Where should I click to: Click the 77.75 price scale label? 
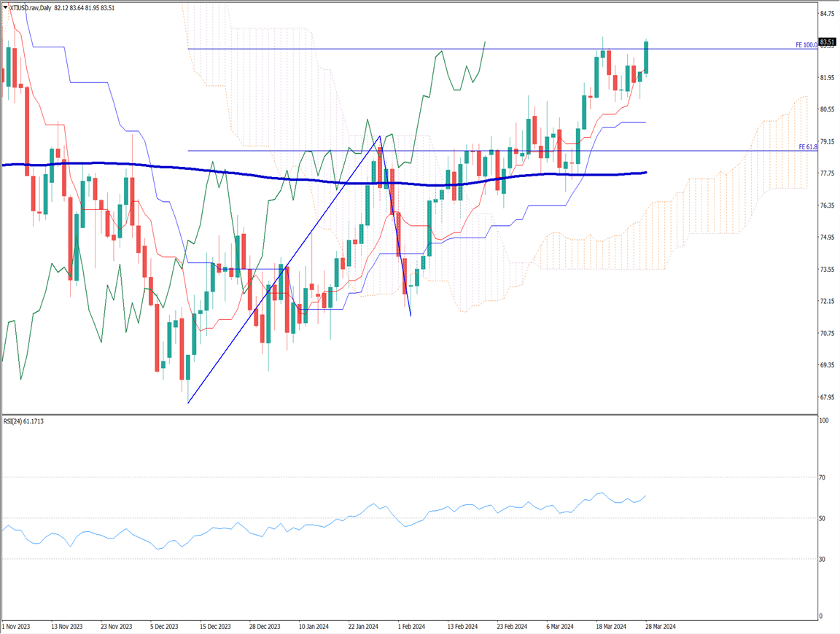pos(827,173)
